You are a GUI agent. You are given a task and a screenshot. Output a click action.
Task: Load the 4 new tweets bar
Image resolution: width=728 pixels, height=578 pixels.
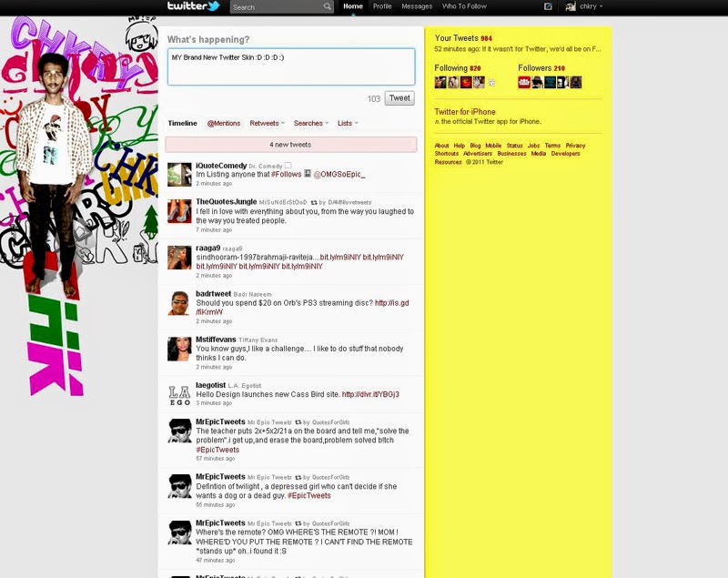[290, 145]
